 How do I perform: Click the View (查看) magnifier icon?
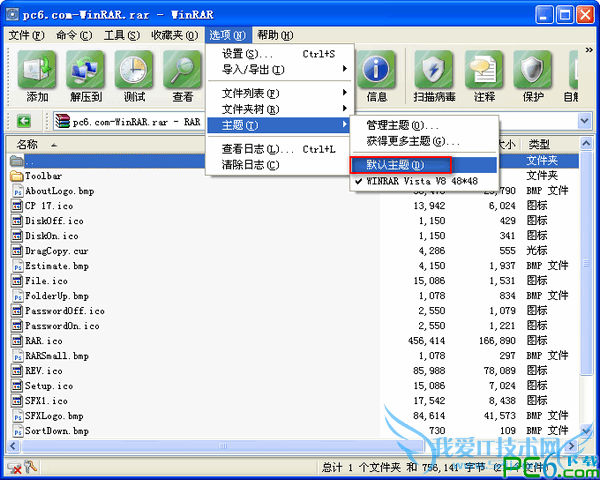coord(182,69)
